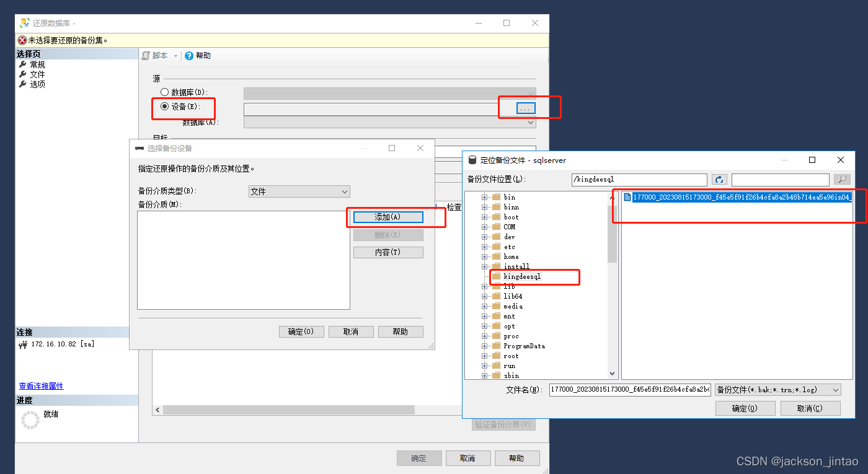Click the boot folder icon

(x=496, y=217)
